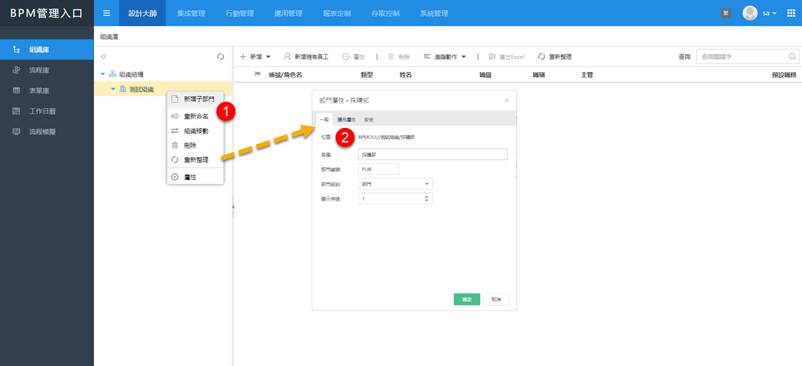Switch to 報表定制 top navigation tab
802x366 pixels.
[x=337, y=13]
